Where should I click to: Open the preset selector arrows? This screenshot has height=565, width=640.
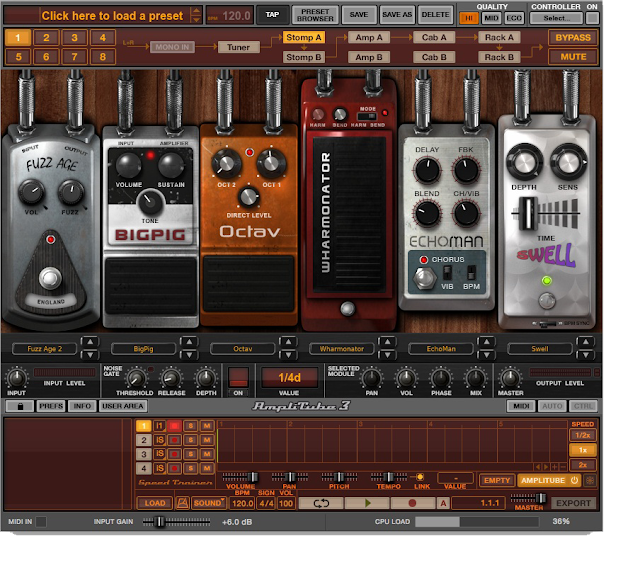pos(196,15)
